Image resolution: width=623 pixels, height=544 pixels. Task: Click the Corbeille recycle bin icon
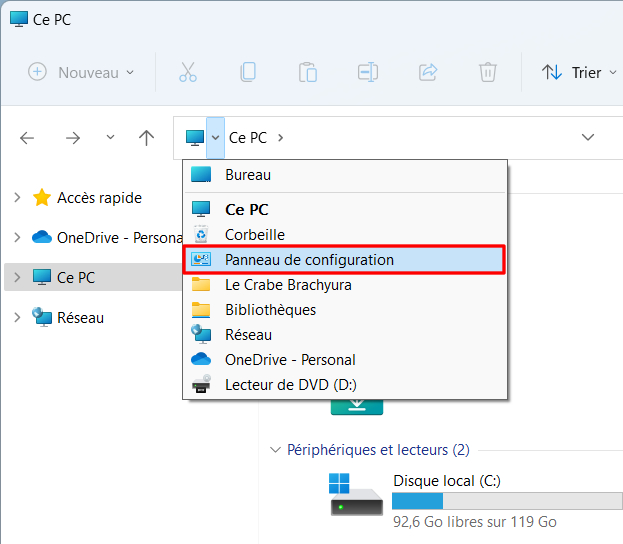tap(201, 234)
